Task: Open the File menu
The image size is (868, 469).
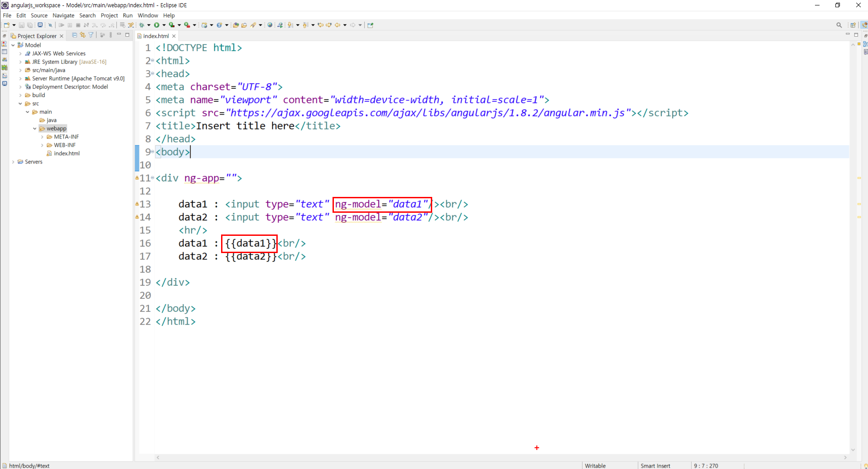Action: tap(7, 15)
